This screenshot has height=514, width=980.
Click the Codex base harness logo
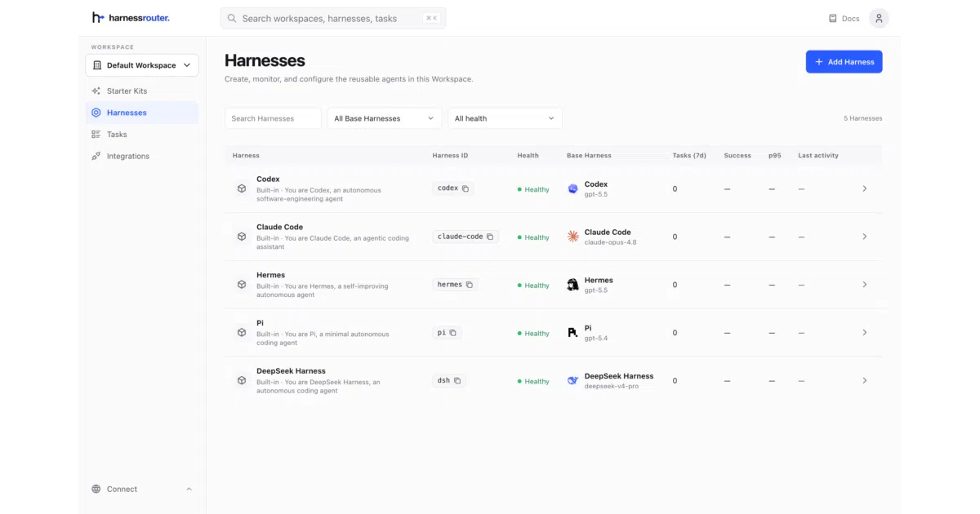572,188
